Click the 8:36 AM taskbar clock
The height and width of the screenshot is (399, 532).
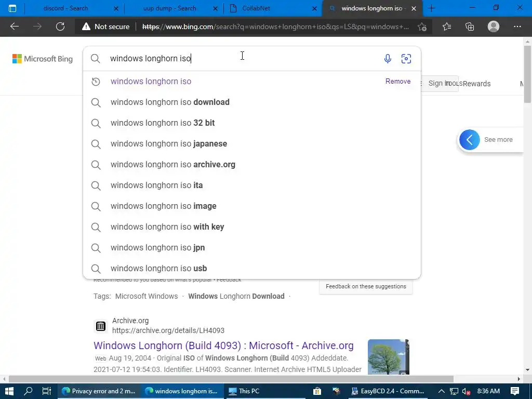coord(488,391)
